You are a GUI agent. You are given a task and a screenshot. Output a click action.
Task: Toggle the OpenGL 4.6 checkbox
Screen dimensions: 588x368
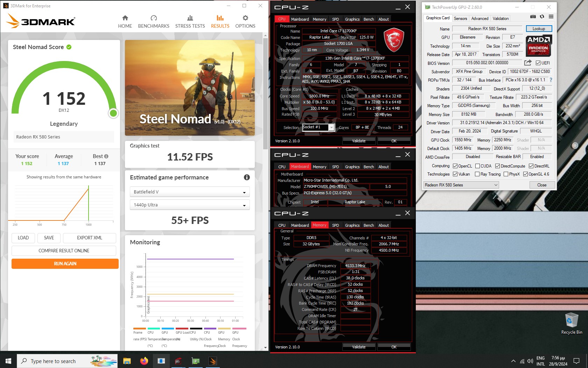tap(525, 174)
